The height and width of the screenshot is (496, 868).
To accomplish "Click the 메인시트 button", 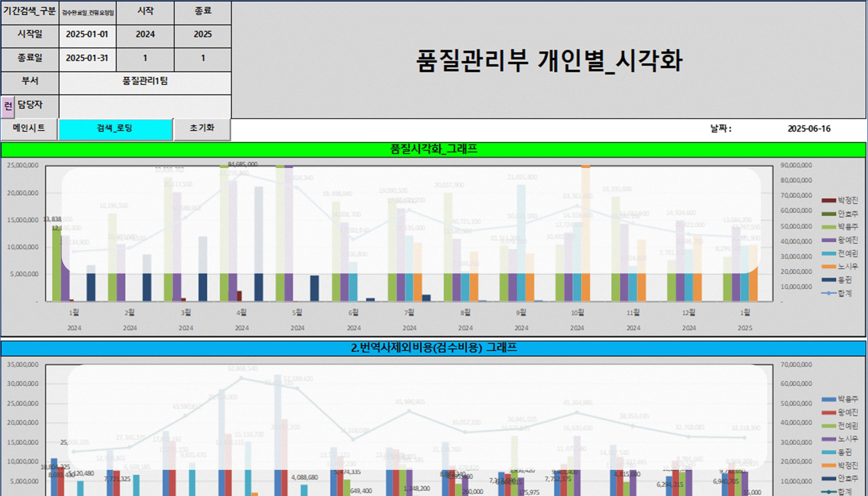I will point(29,129).
